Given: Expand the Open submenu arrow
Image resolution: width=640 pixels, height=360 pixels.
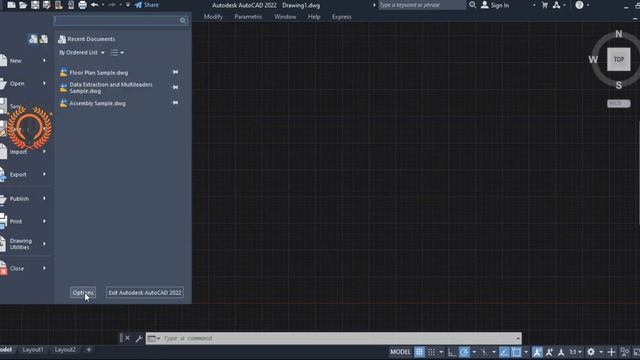Looking at the screenshot, I should (x=44, y=83).
